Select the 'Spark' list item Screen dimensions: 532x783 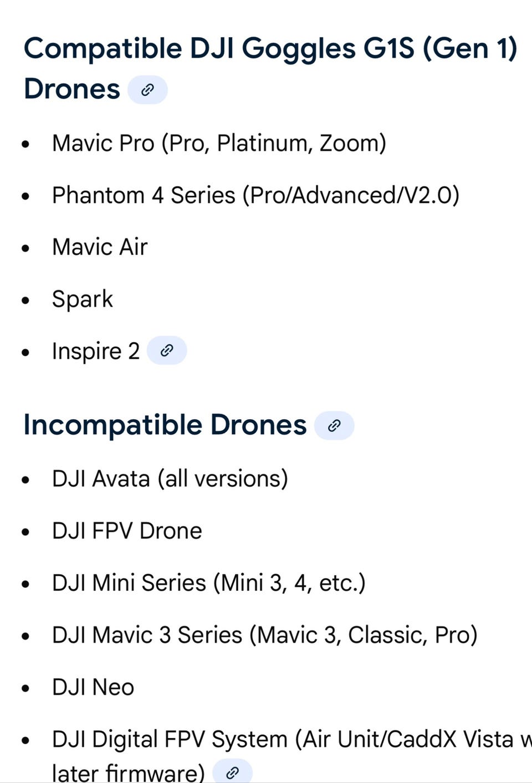click(x=83, y=299)
